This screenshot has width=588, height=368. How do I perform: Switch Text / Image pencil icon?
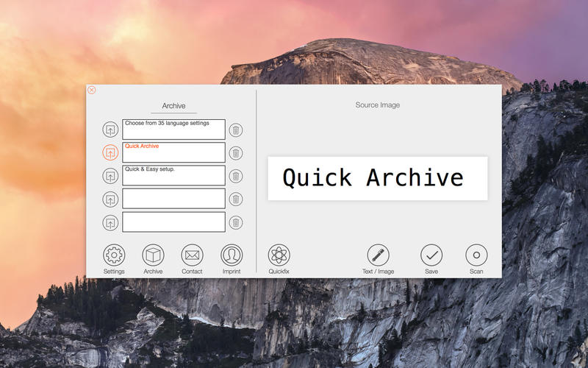(378, 255)
